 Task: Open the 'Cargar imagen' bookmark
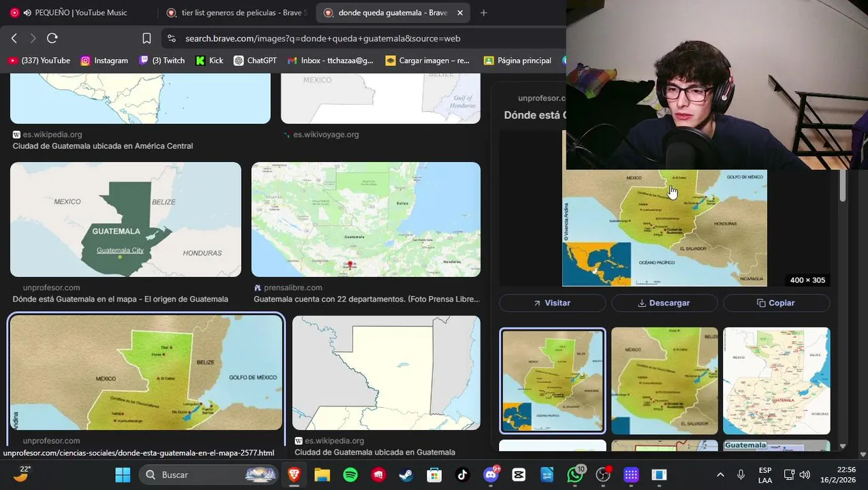pos(428,61)
